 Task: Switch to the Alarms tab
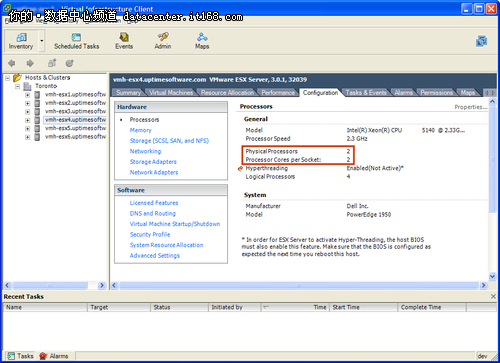pyautogui.click(x=404, y=93)
